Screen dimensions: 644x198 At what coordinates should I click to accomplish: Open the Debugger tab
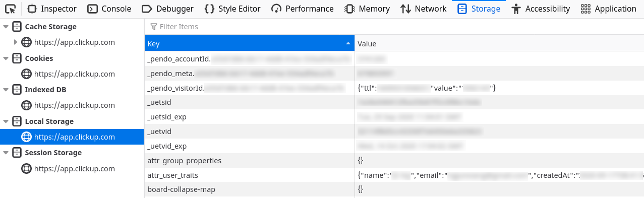tap(168, 9)
